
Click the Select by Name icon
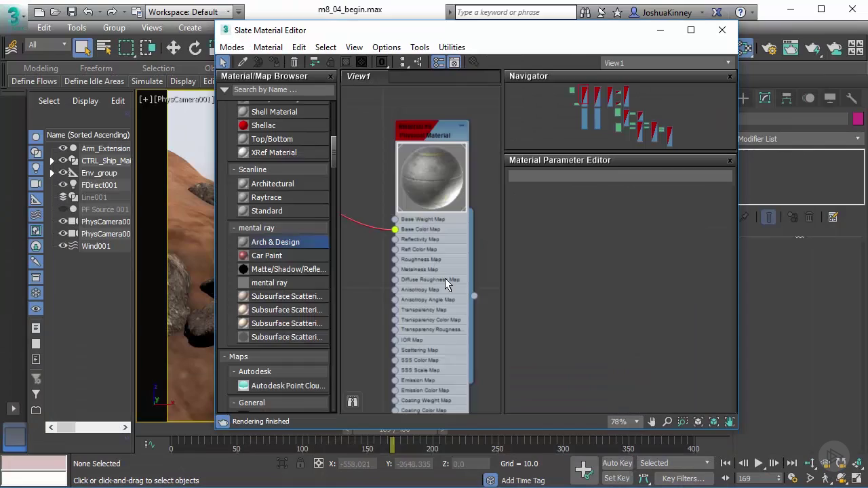click(104, 47)
